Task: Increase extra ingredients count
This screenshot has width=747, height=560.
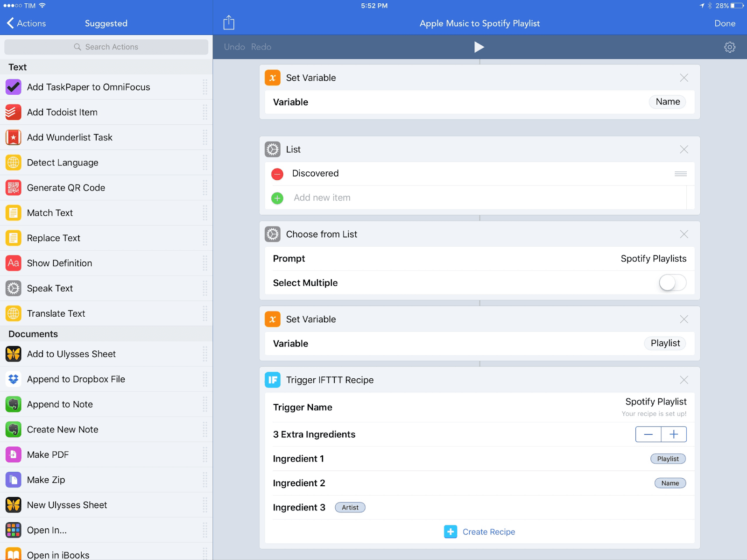Action: click(674, 434)
